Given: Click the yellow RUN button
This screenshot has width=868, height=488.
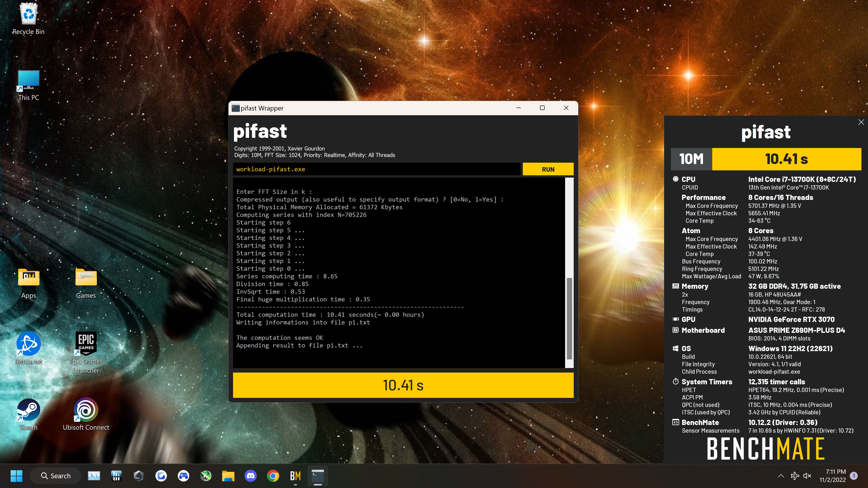Looking at the screenshot, I should point(548,169).
